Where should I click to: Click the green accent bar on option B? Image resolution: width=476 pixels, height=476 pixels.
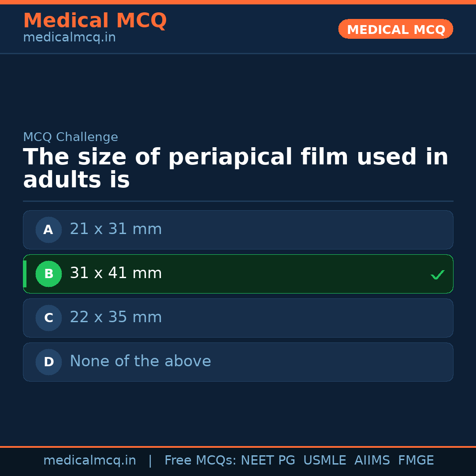point(25,274)
